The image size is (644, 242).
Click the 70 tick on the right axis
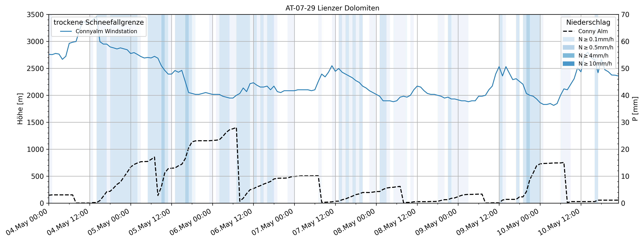625,15
